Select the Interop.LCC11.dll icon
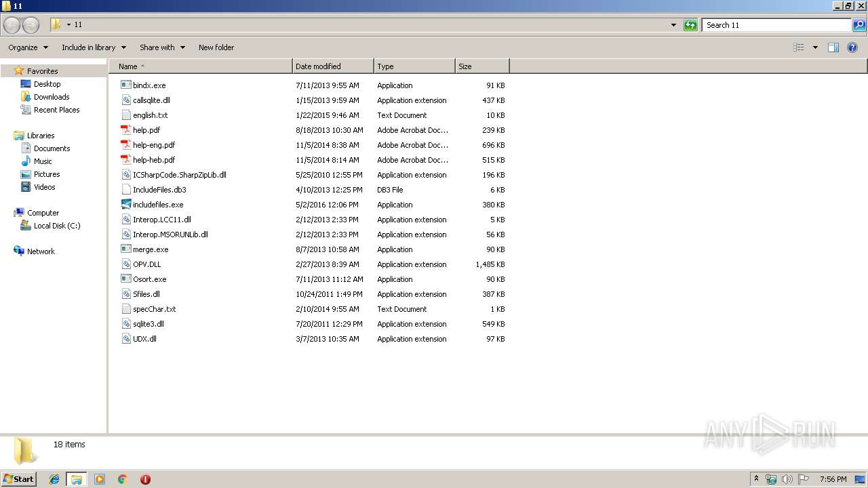 tap(125, 220)
